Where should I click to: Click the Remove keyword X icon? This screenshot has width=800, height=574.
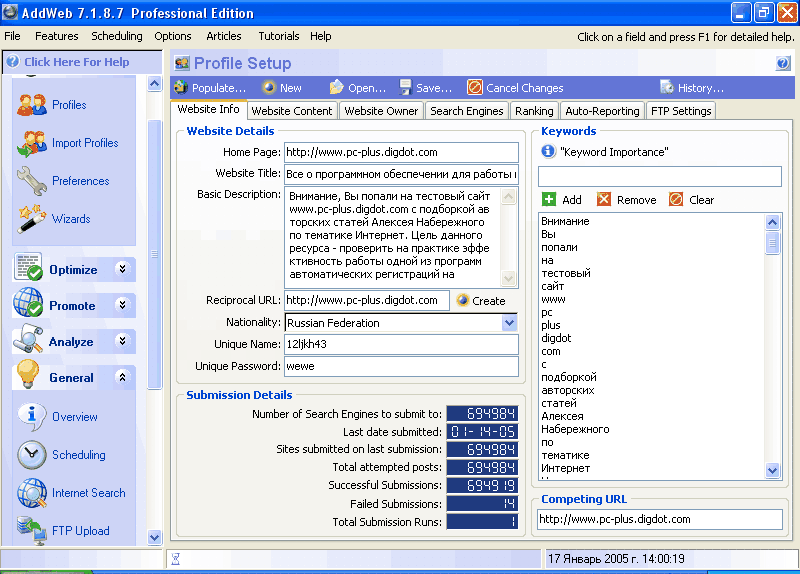coord(604,199)
